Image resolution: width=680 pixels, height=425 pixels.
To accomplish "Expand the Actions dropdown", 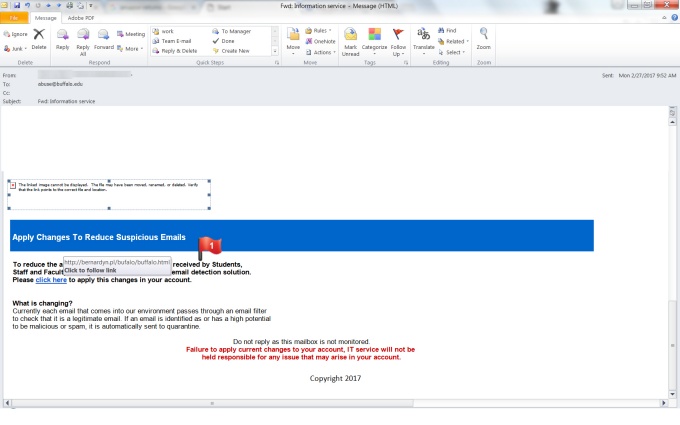I will [320, 52].
